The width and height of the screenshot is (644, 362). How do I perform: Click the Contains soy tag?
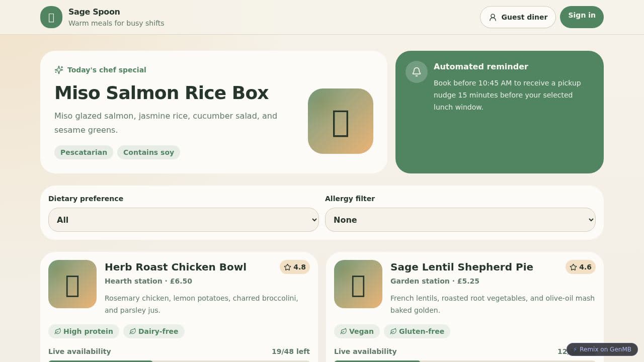(148, 152)
